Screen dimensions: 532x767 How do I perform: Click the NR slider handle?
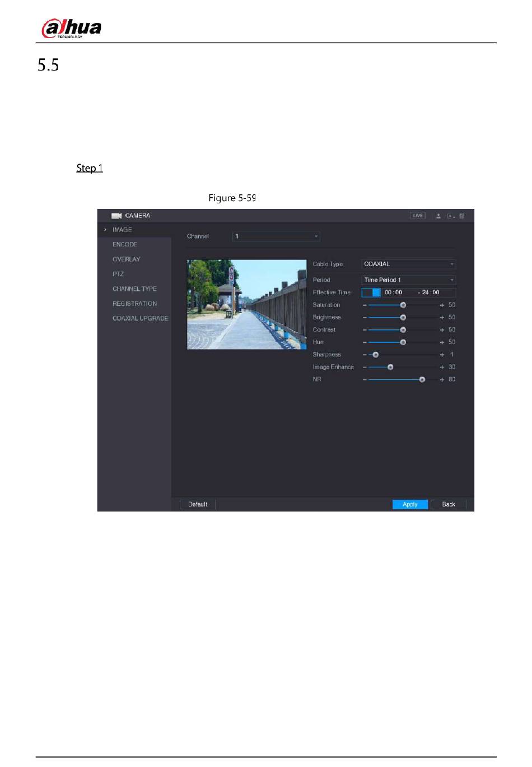pyautogui.click(x=422, y=380)
